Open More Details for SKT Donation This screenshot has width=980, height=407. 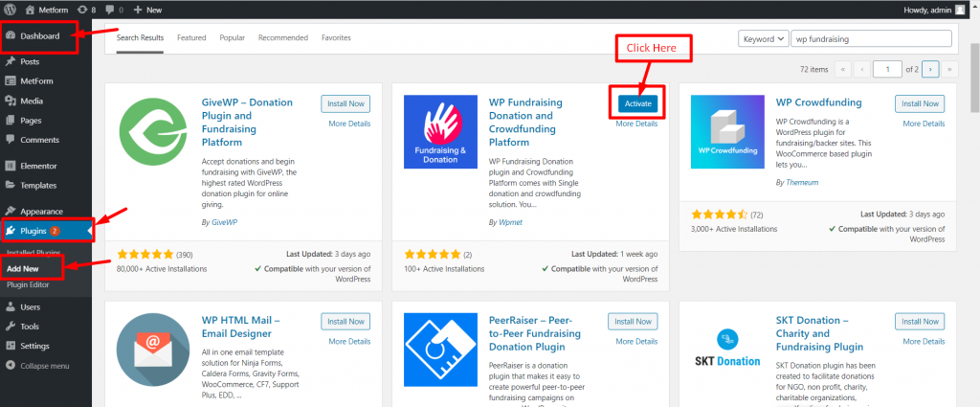tap(924, 341)
